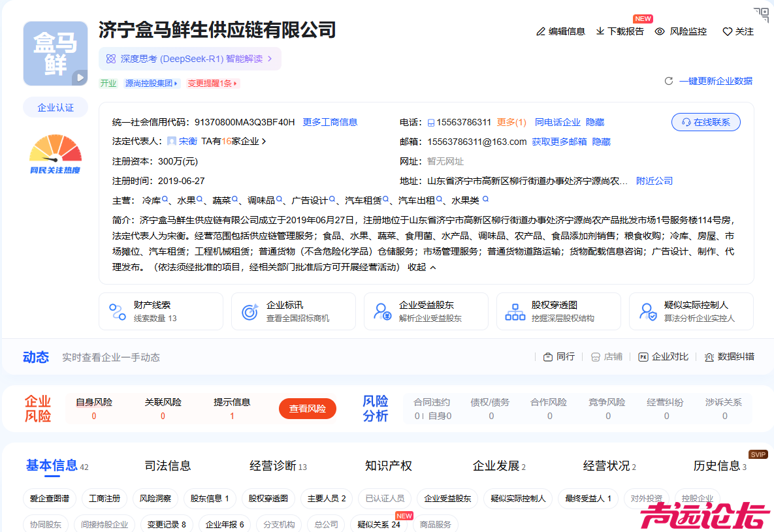Click the 股权穿透图 hierarchy icon
The height and width of the screenshot is (532, 774).
(x=515, y=312)
